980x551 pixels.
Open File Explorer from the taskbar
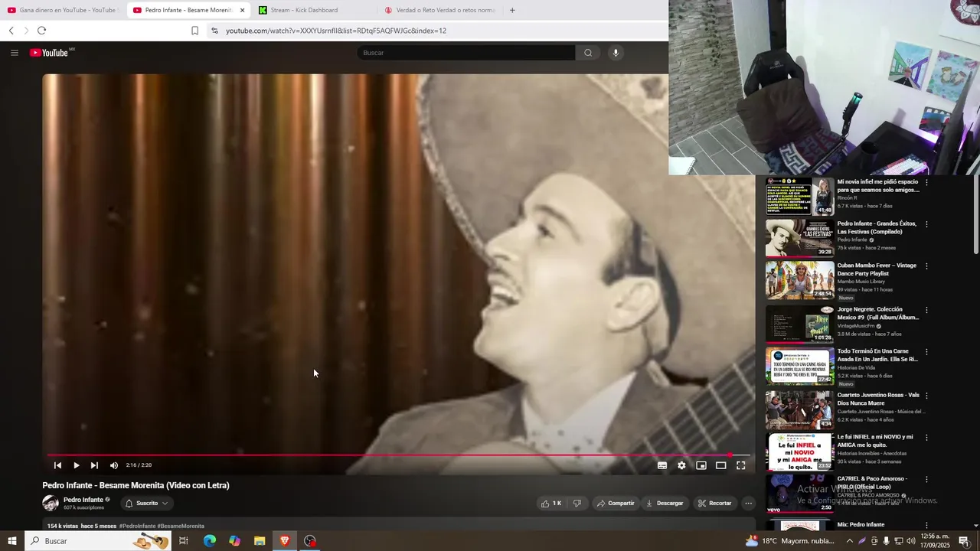tap(260, 541)
